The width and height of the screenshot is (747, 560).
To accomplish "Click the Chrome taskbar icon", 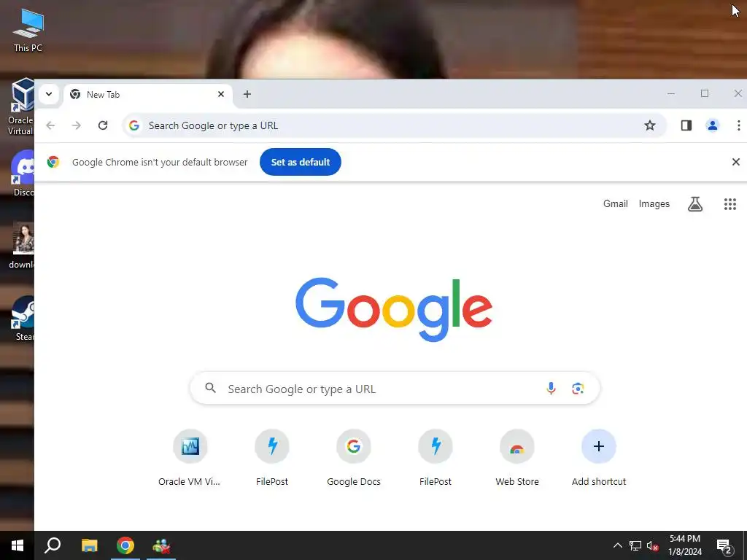I will (x=125, y=545).
